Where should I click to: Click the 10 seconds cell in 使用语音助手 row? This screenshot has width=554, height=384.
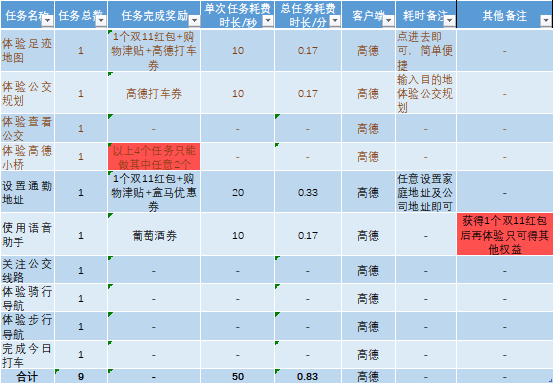(x=238, y=235)
